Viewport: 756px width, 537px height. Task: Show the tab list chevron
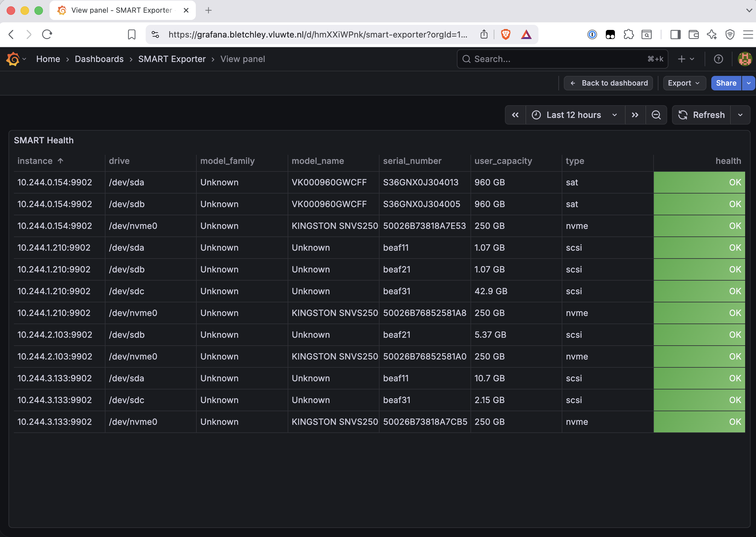coord(749,10)
